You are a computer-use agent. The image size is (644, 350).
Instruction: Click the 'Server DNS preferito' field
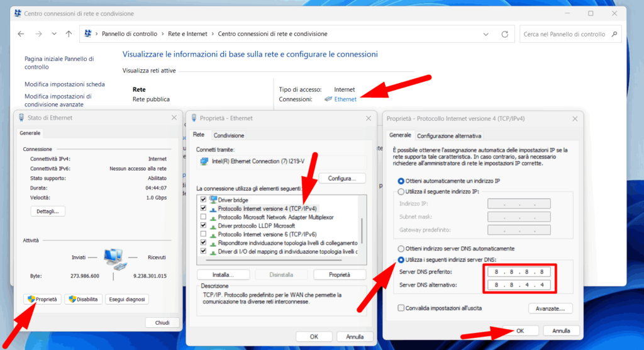coord(519,272)
